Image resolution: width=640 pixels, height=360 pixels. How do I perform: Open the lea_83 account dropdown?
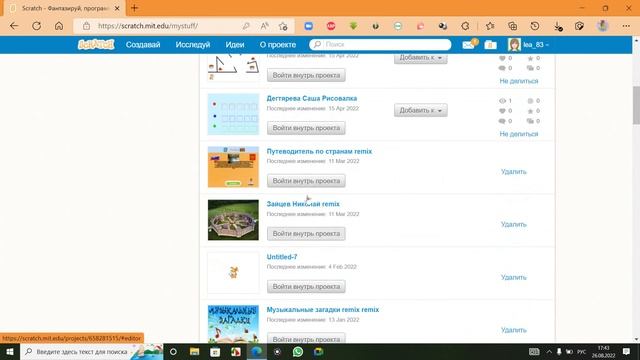[x=536, y=45]
